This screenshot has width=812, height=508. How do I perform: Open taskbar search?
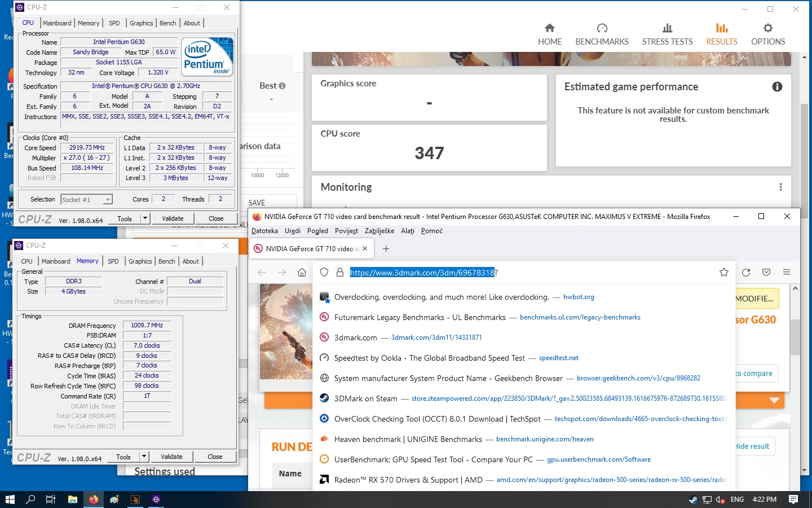30,500
